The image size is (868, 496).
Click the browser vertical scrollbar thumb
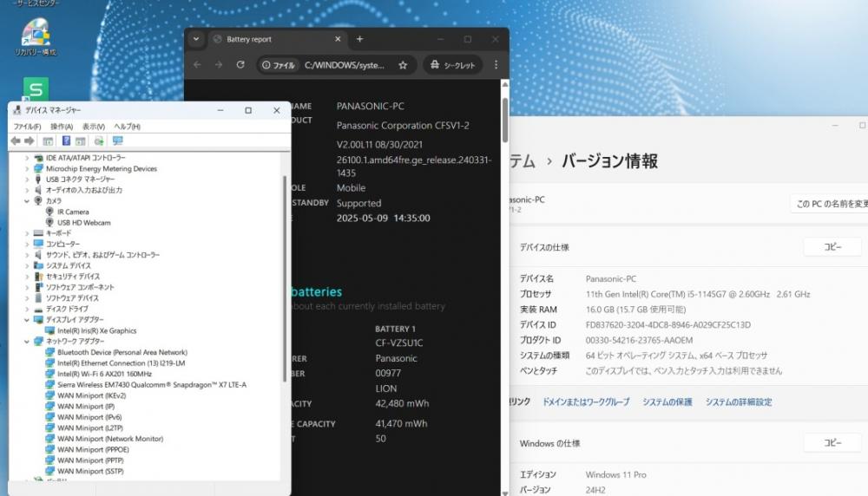[x=505, y=120]
